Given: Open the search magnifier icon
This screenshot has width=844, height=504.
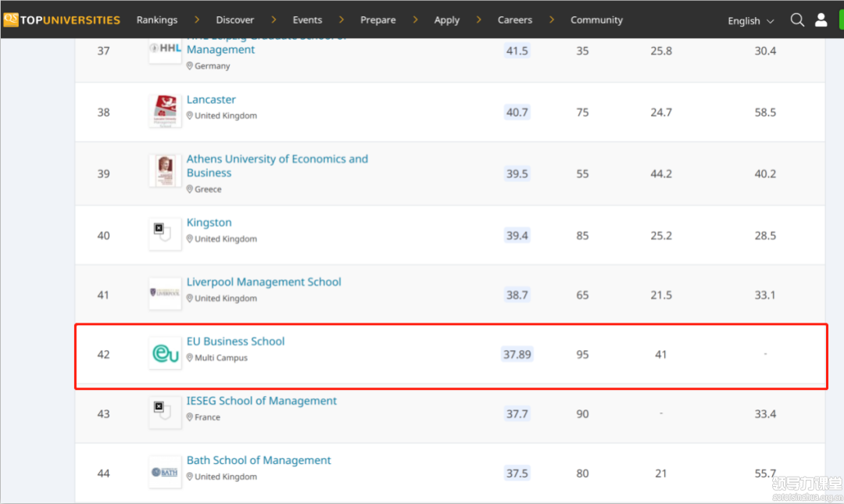Looking at the screenshot, I should 797,20.
